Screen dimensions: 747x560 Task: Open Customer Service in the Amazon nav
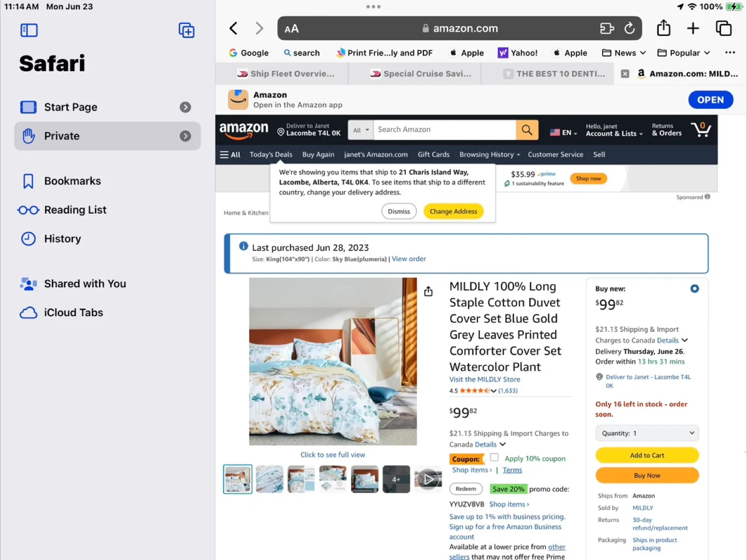tap(556, 155)
